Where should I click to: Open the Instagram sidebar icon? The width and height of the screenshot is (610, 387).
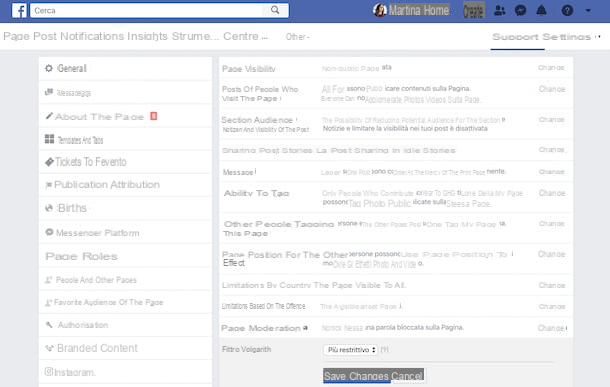pos(49,371)
